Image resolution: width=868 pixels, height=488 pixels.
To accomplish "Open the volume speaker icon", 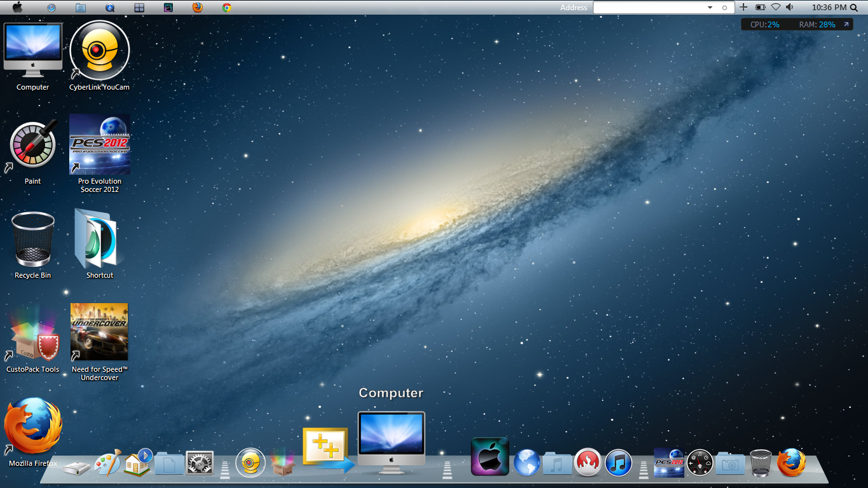I will click(790, 7).
